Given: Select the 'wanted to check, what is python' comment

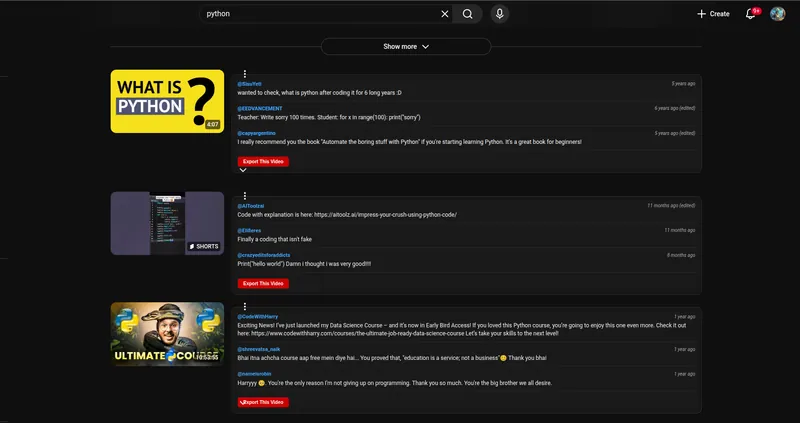Looking at the screenshot, I should click(319, 93).
